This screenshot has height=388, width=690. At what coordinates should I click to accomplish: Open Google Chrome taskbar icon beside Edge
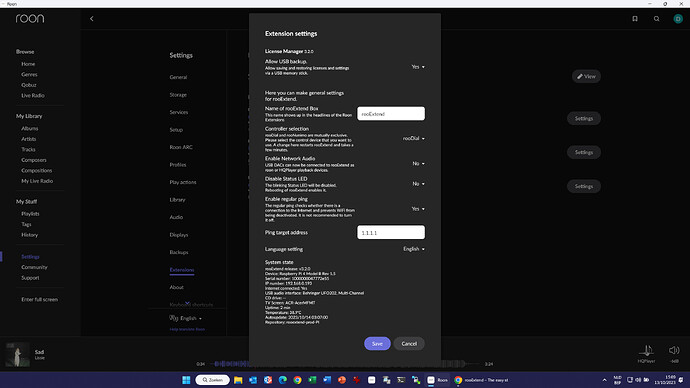coord(297,380)
